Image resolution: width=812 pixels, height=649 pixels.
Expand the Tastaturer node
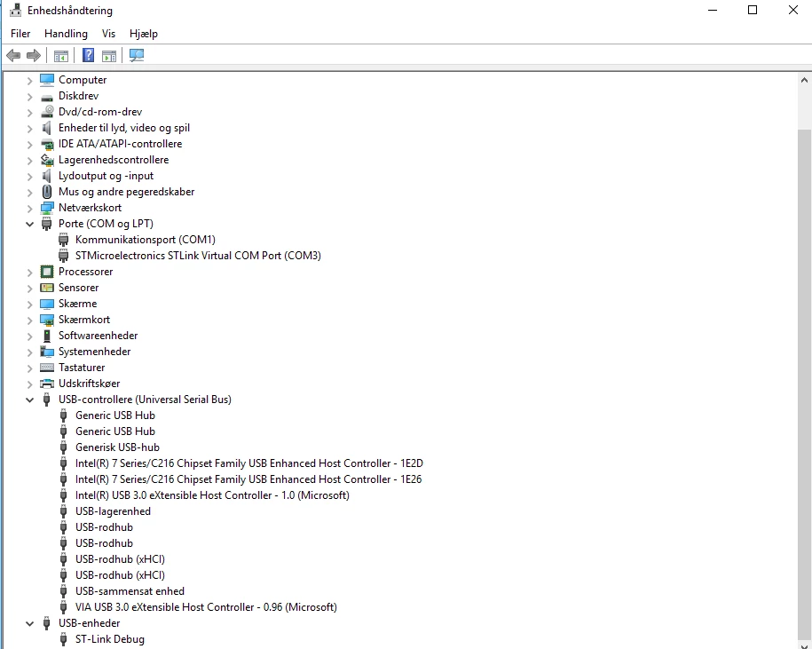point(29,368)
